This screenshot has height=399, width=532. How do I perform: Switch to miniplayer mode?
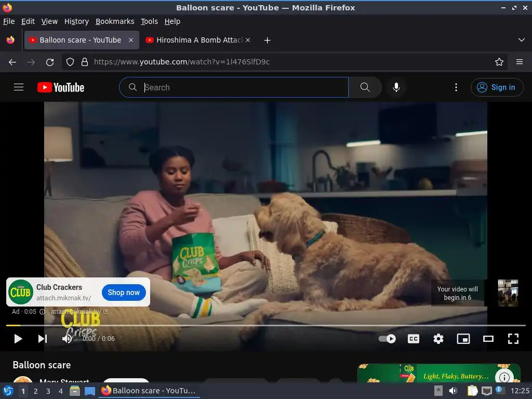click(463, 339)
